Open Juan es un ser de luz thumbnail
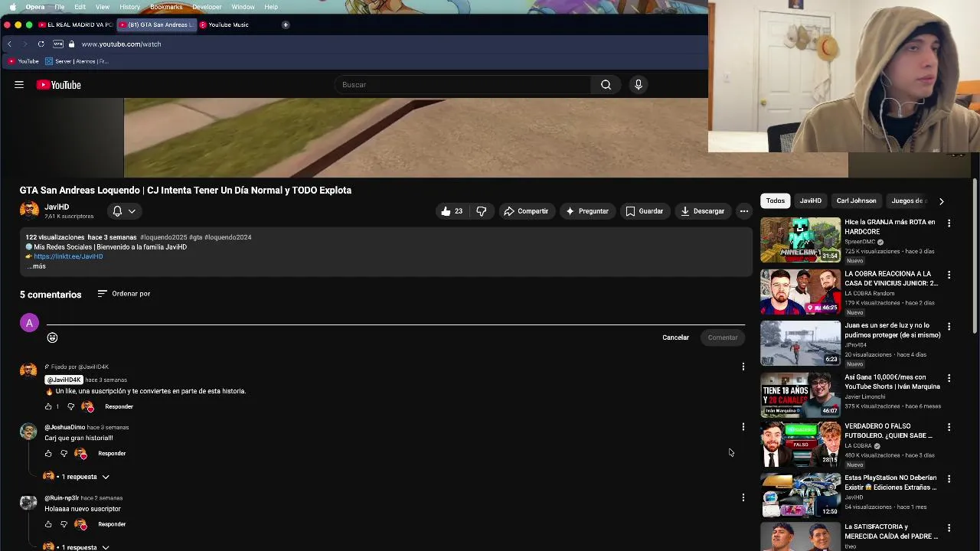This screenshot has height=551, width=980. 800,343
